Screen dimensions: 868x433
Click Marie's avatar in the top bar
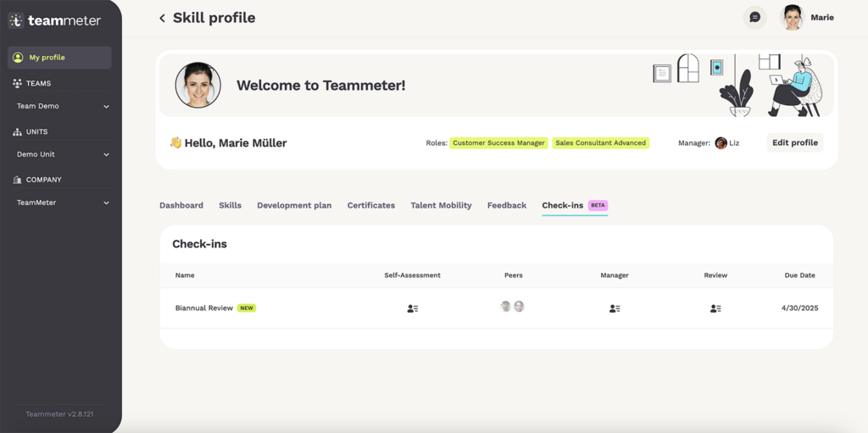[x=792, y=18]
